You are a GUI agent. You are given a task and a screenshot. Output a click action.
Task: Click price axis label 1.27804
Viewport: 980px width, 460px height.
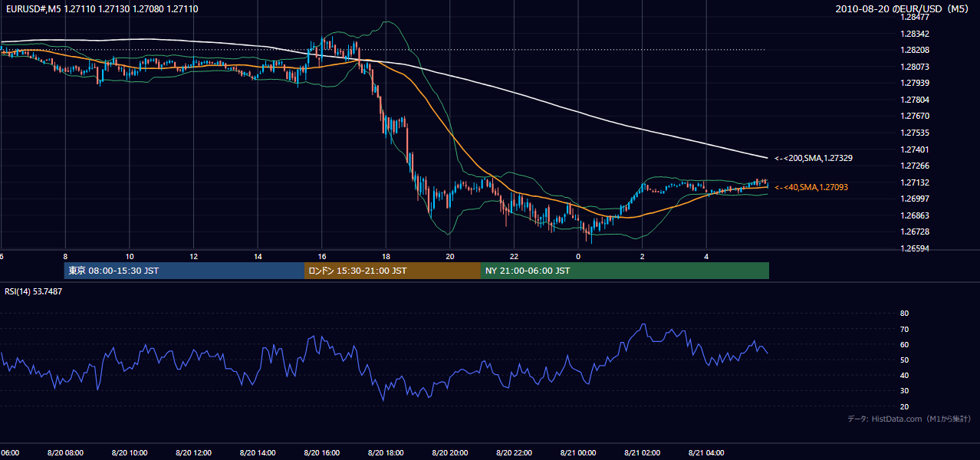point(915,100)
